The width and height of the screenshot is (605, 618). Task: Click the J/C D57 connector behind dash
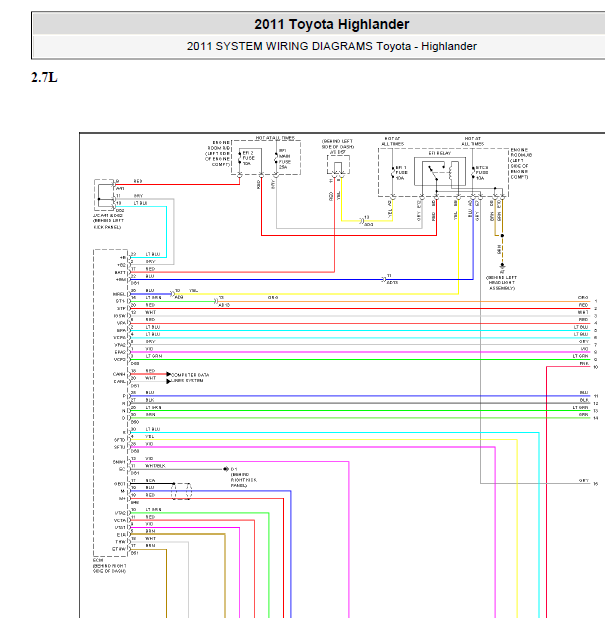338,165
